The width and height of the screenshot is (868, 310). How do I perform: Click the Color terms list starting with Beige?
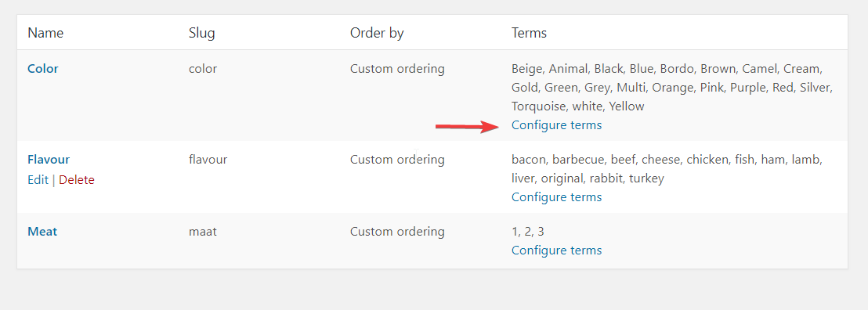point(672,88)
